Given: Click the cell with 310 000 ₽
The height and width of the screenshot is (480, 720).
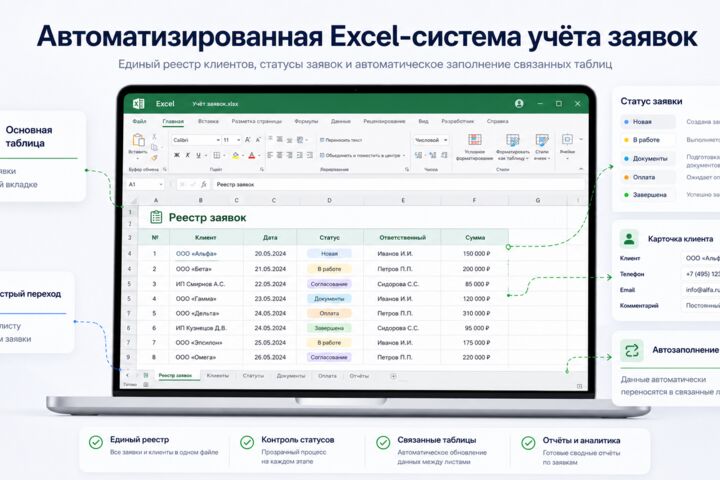Looking at the screenshot, I should click(475, 313).
